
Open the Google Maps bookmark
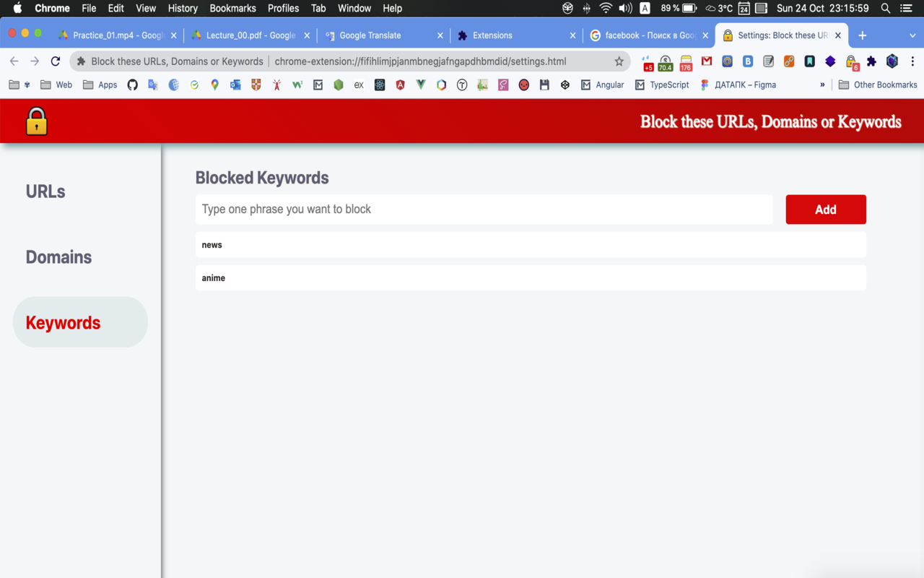point(214,85)
